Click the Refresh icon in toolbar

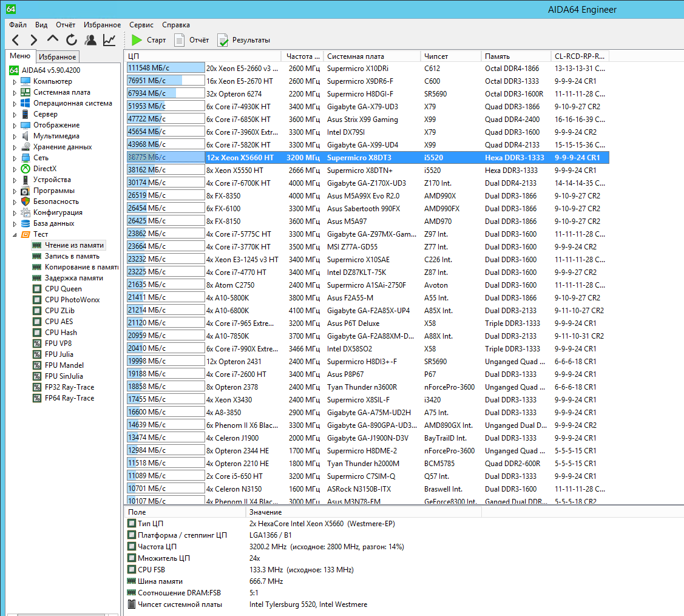[72, 40]
